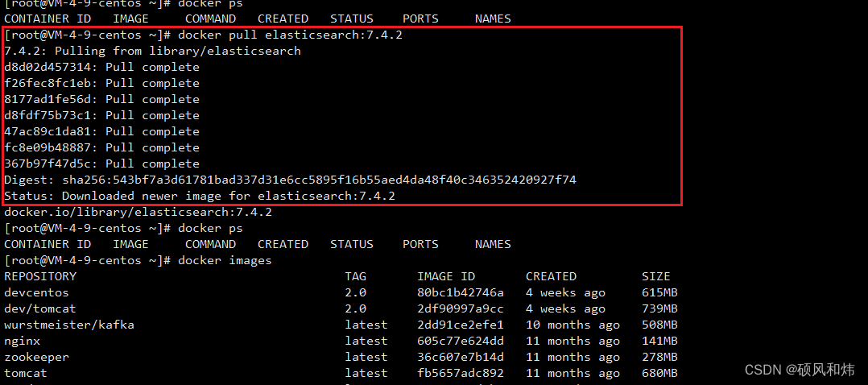Select the 'dev/tomcat' repository name

click(40, 308)
